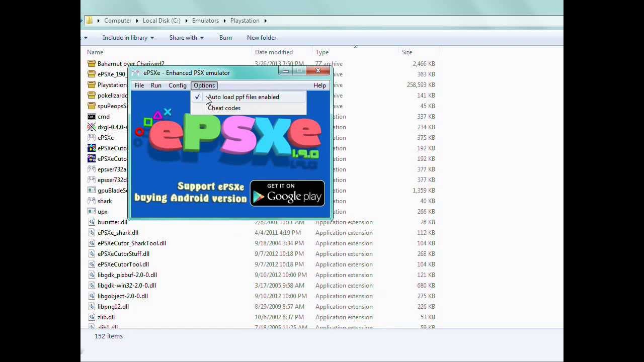Select the ePSXeCutorTool.dll file name
644x362 pixels.
tap(123, 264)
